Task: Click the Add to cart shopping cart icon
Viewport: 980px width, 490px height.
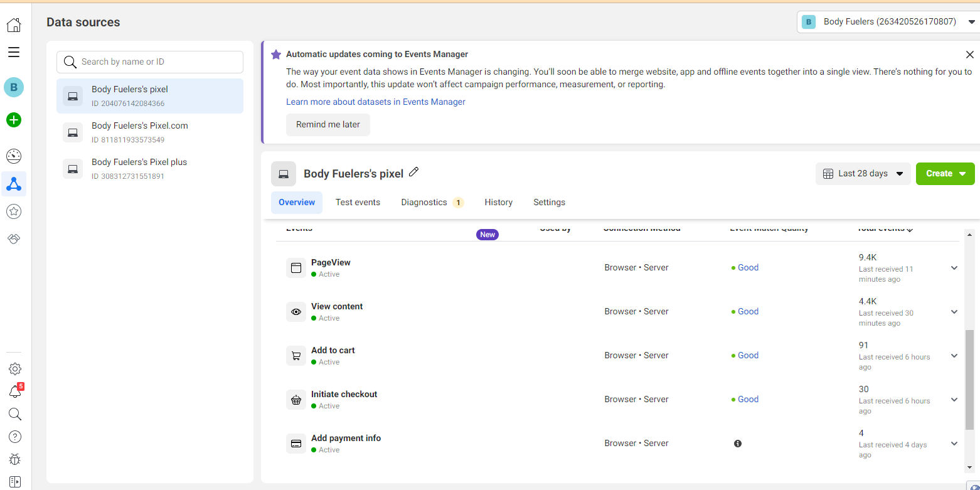Action: point(296,356)
